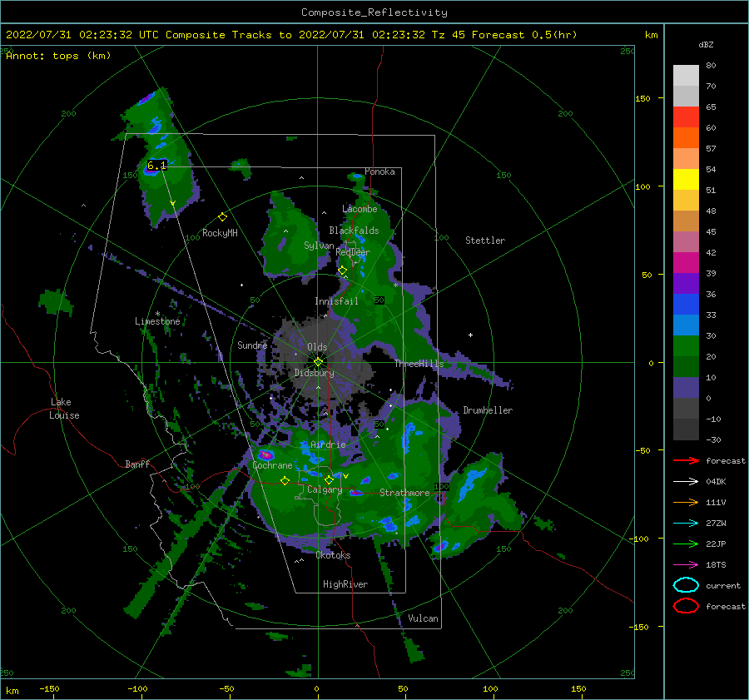Click the red forecast arrow legend

click(686, 460)
